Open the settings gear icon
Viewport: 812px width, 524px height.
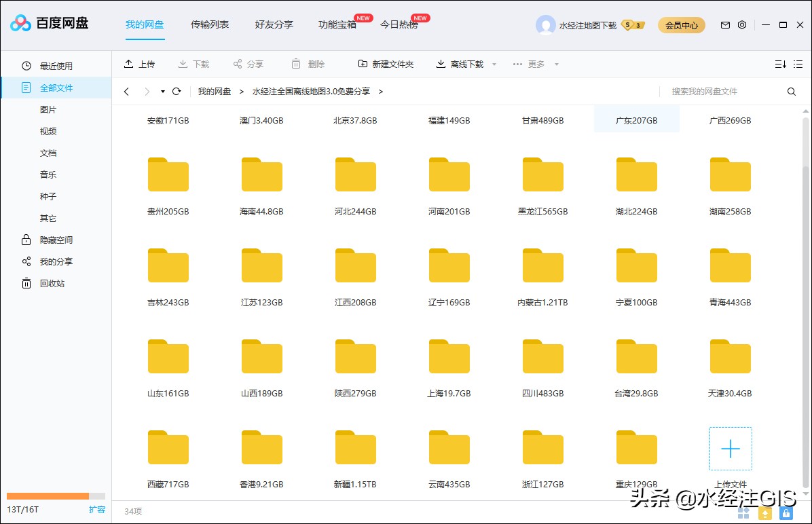point(742,24)
